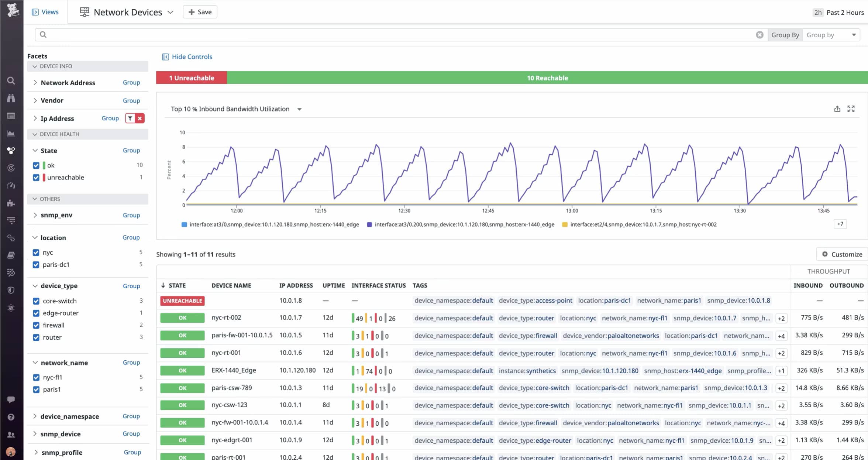Click the Logs book icon in the sidebar
Image resolution: width=868 pixels, height=460 pixels.
[11, 255]
